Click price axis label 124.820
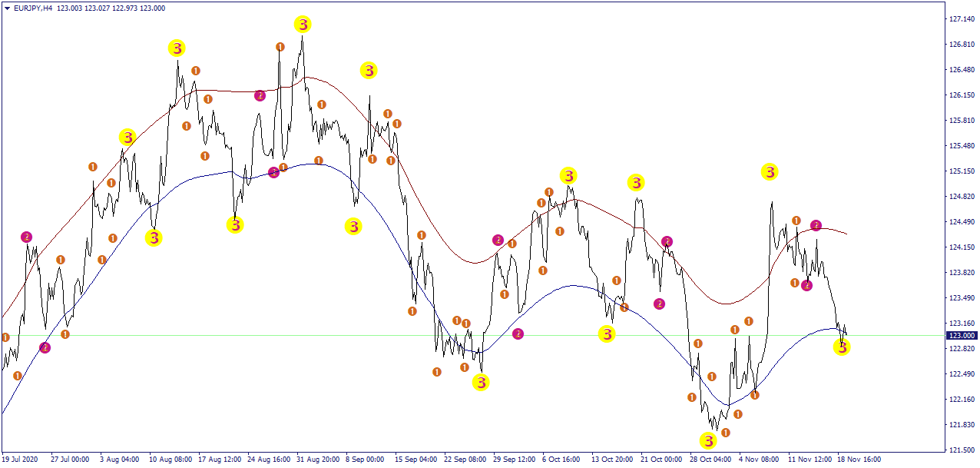Image resolution: width=980 pixels, height=468 pixels. (962, 197)
